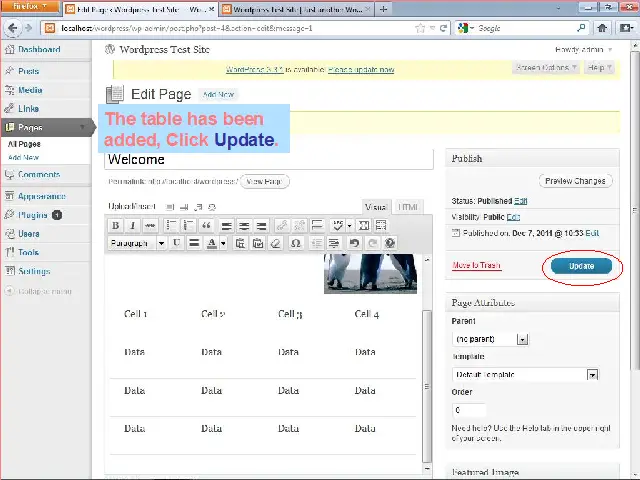Align text left

(227, 225)
